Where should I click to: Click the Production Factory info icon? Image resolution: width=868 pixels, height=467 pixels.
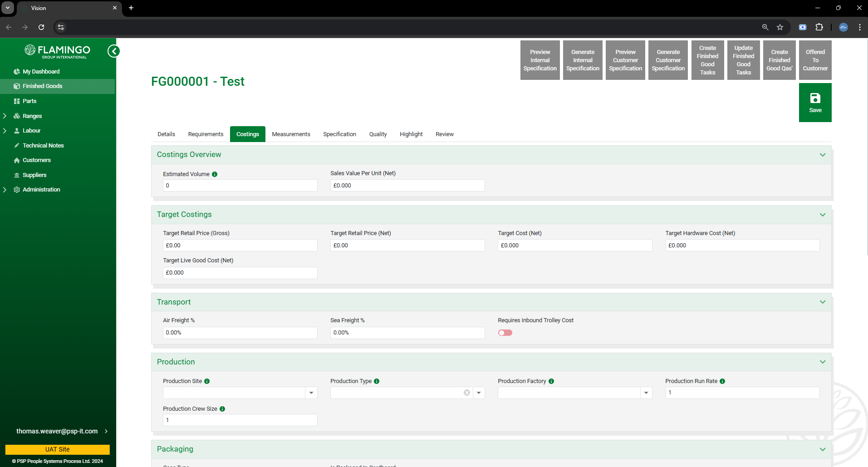tap(551, 381)
